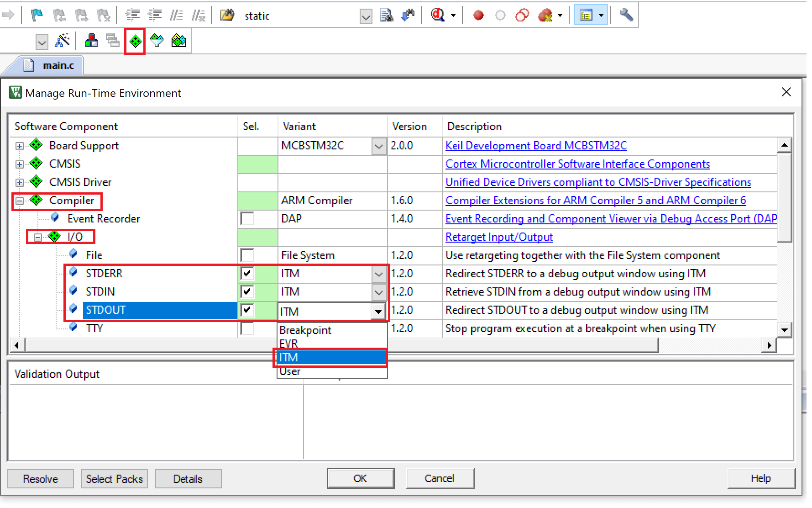Open the Help button
The height and width of the screenshot is (508, 812).
click(761, 478)
